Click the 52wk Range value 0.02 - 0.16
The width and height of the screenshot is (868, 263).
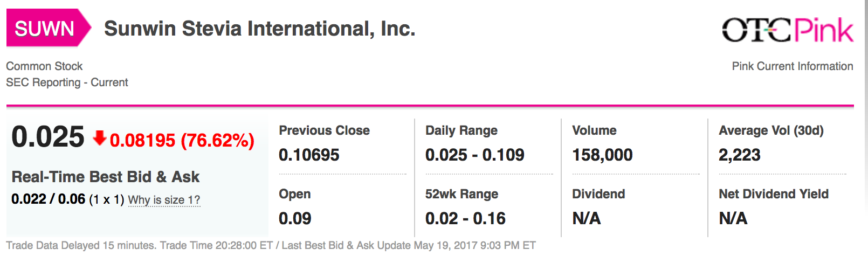465,218
